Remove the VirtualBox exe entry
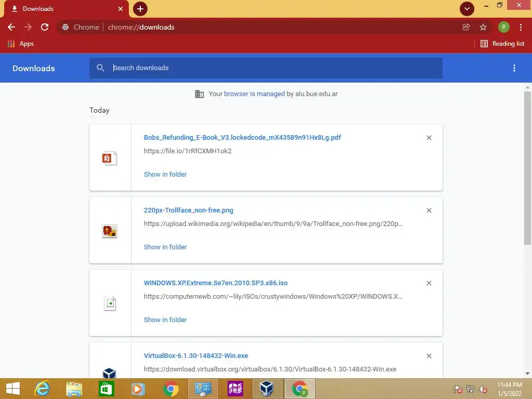This screenshot has width=532, height=399. [x=429, y=356]
